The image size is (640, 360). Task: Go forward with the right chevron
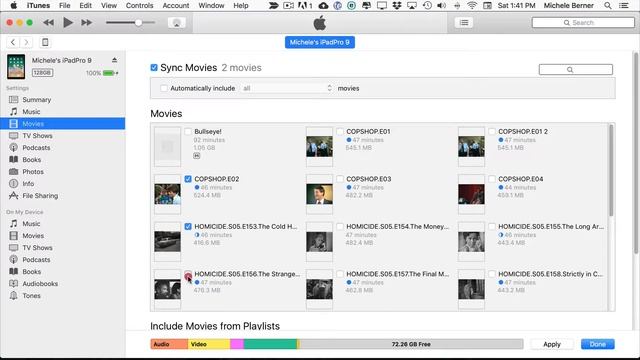[26, 42]
